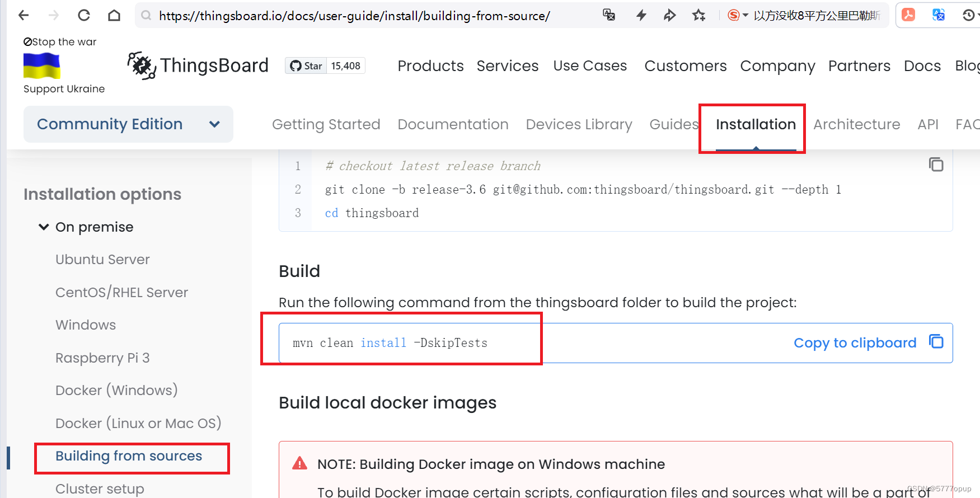This screenshot has height=498, width=980.
Task: Click the lightning bolt icon in address bar
Action: [x=641, y=15]
